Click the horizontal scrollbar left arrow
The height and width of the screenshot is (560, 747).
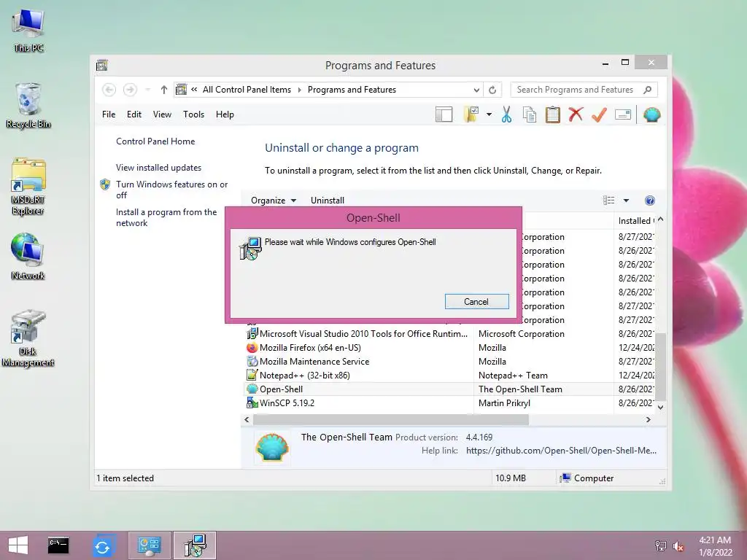[247, 419]
